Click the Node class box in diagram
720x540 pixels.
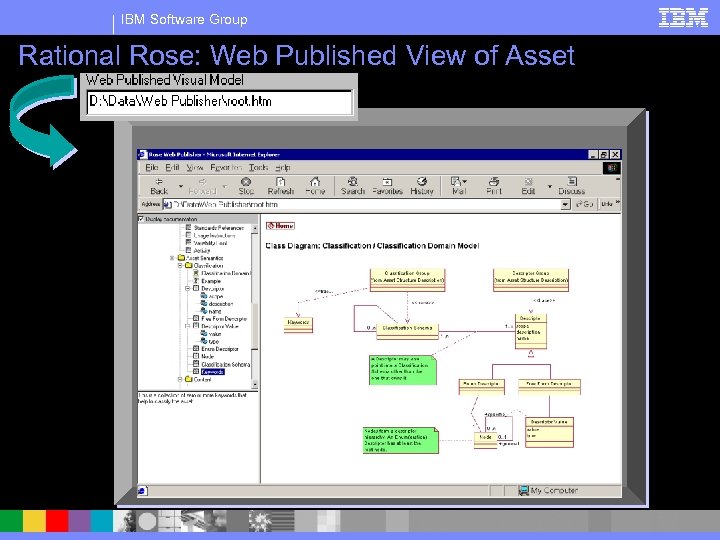(x=485, y=440)
